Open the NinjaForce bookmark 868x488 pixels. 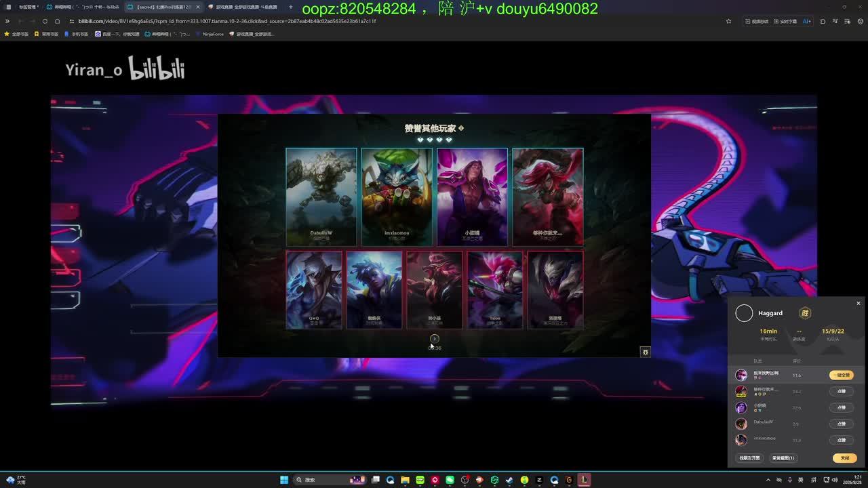coord(210,34)
